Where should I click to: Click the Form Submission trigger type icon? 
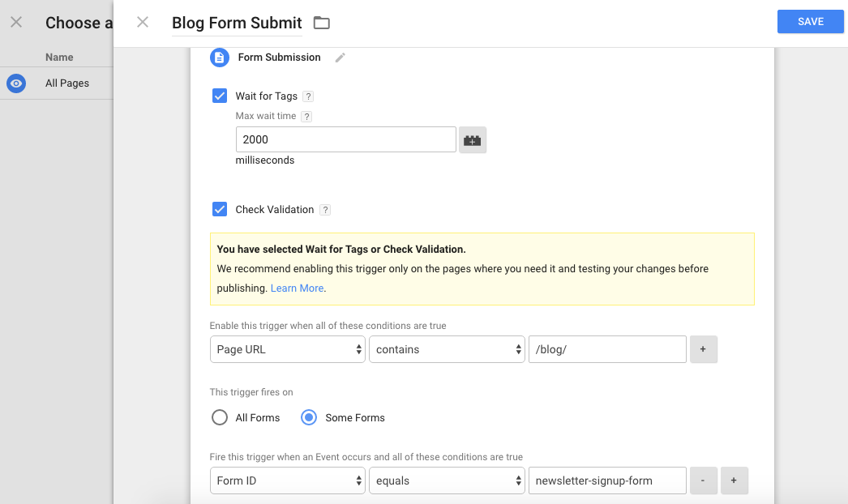(x=219, y=58)
